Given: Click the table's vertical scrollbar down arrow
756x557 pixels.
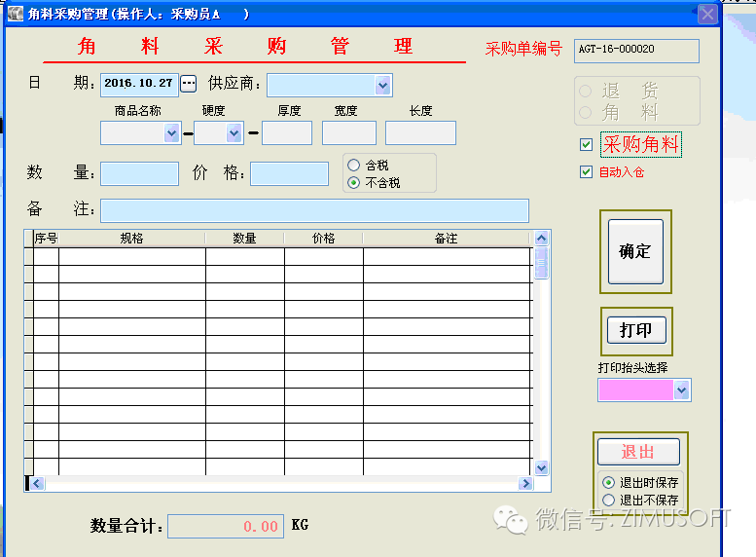Looking at the screenshot, I should point(542,467).
